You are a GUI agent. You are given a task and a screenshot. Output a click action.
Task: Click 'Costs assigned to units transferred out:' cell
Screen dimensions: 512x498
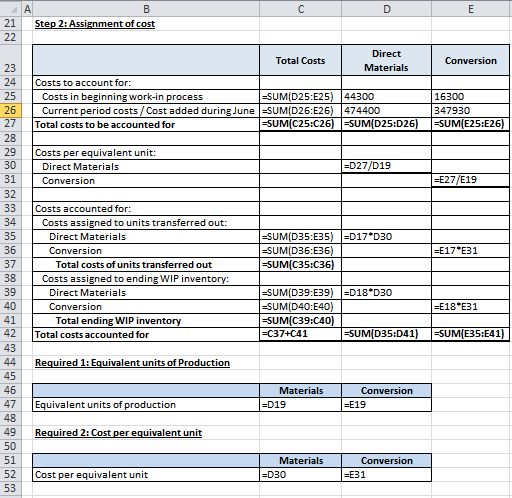146,222
